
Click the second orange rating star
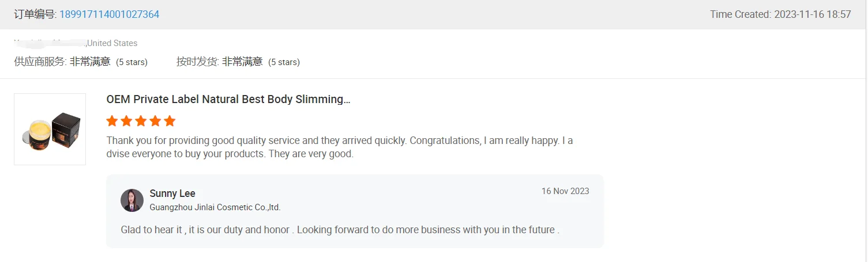(126, 121)
